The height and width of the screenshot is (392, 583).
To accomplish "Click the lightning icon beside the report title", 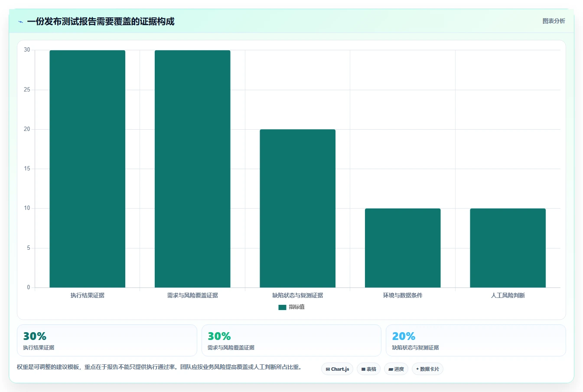I will [x=20, y=22].
